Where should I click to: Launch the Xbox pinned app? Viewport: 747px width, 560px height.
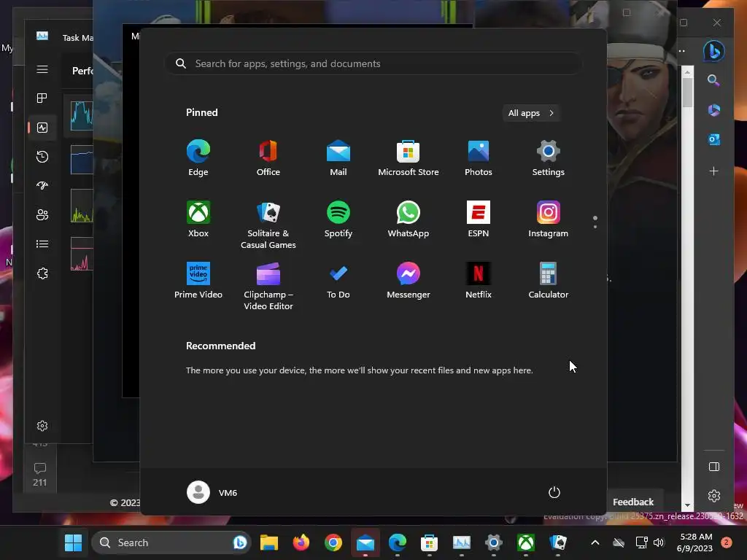coord(198,219)
